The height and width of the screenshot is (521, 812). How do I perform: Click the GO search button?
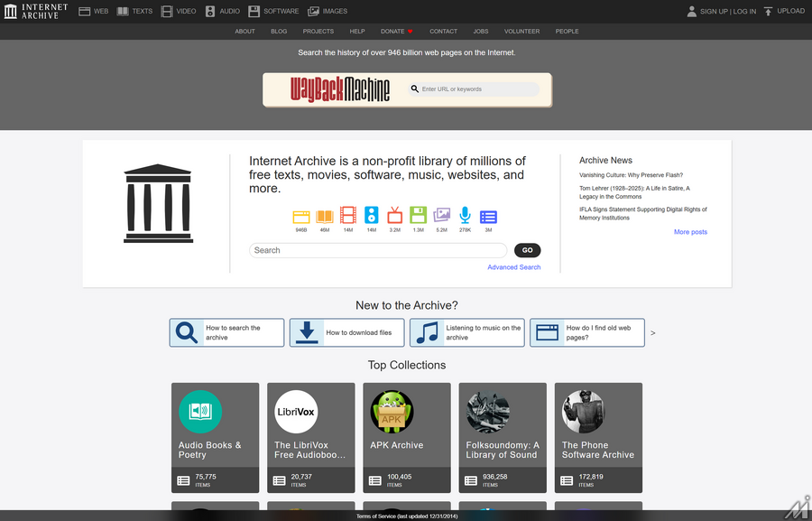pos(527,250)
